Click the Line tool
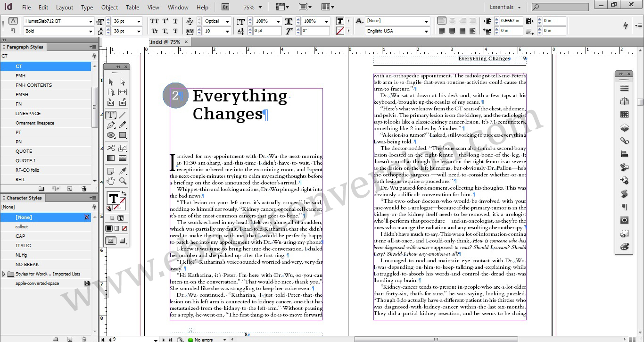The width and height of the screenshot is (644, 342). click(x=123, y=115)
